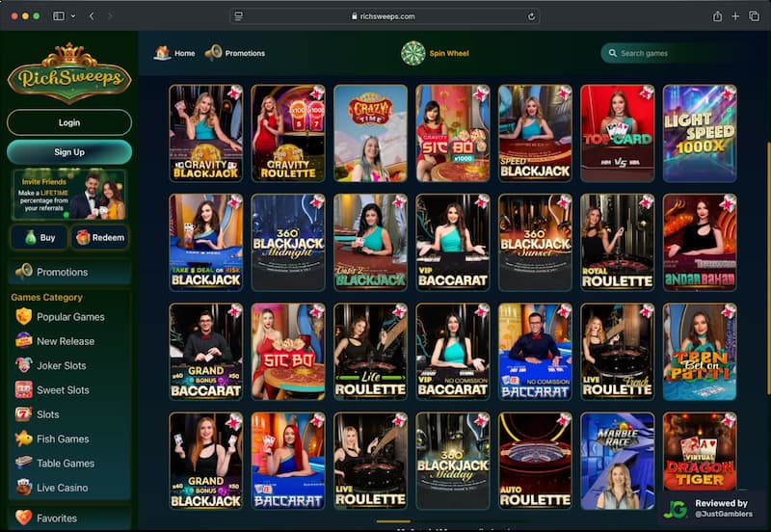
Task: Open a new browser tab with plus
Action: tap(735, 16)
